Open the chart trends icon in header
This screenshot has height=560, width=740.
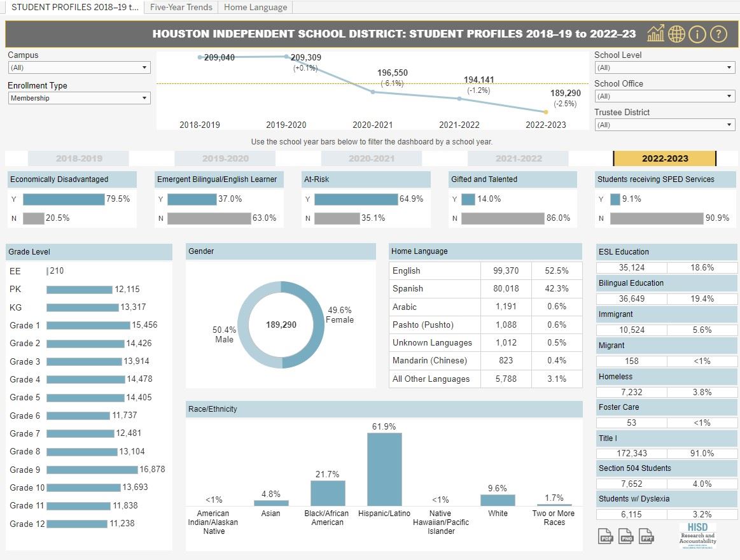tap(655, 34)
